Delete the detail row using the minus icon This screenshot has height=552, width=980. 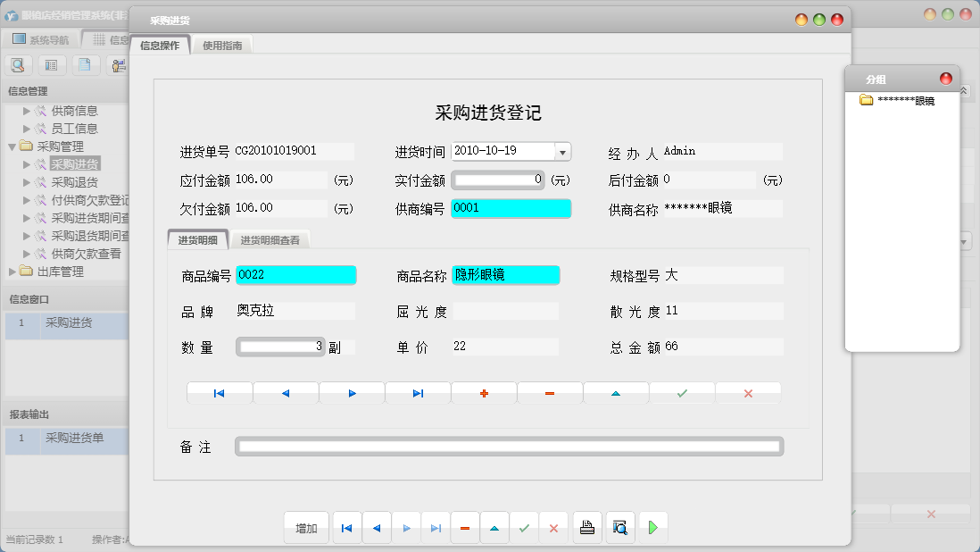549,391
